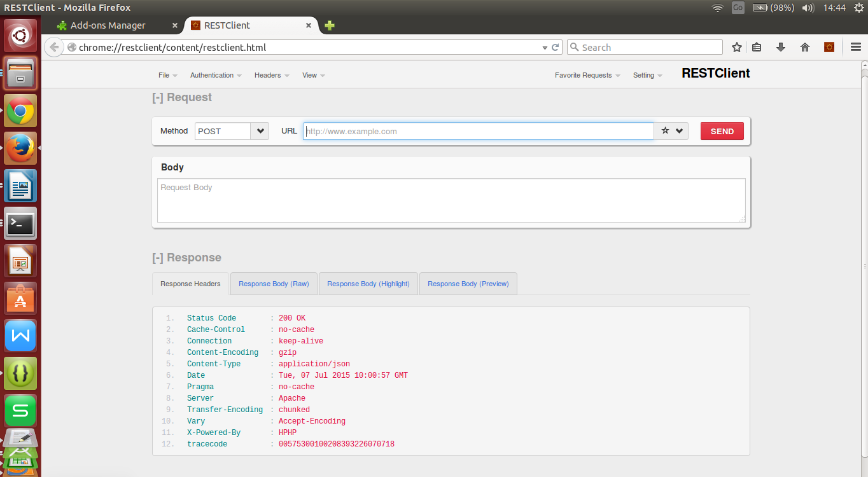Screen dimensions: 868x477
Task: Open Google Chrome from the dock
Action: (x=20, y=110)
